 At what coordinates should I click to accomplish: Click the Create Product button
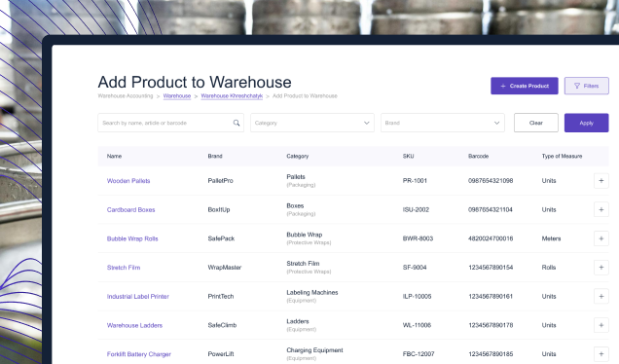525,86
